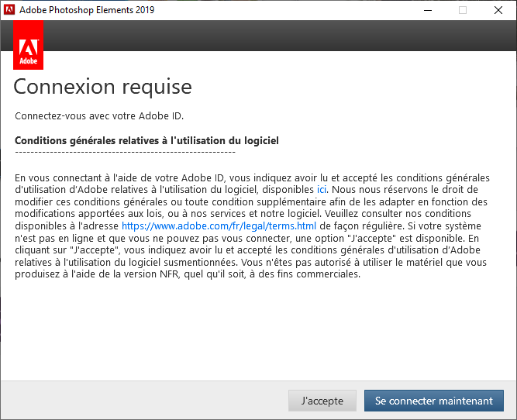Click "Connectez-vous avec votre Adobe ID" text
Viewport: 517px width, 420px height.
[x=99, y=116]
